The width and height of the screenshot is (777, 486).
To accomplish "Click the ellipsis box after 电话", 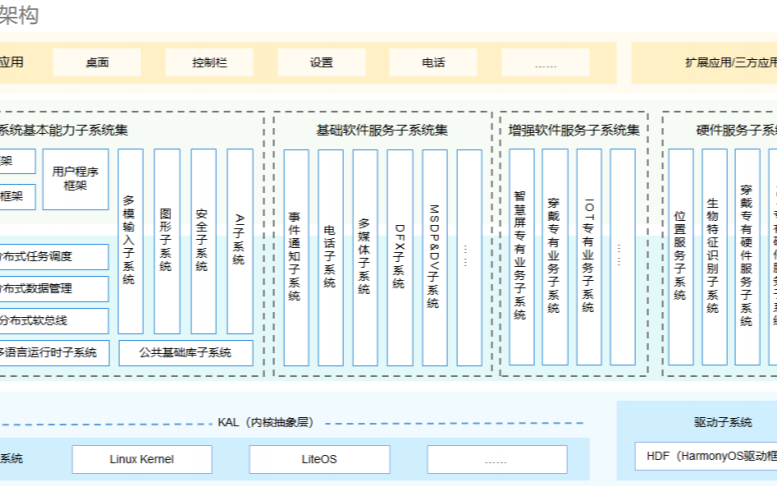I will (x=546, y=62).
